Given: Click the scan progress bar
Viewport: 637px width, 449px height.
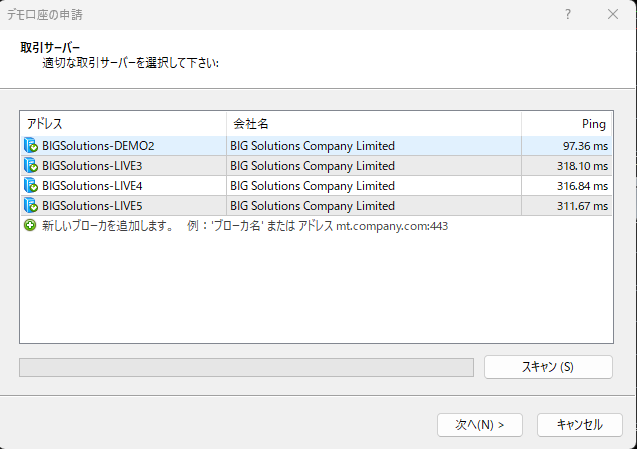Looking at the screenshot, I should pyautogui.click(x=246, y=367).
